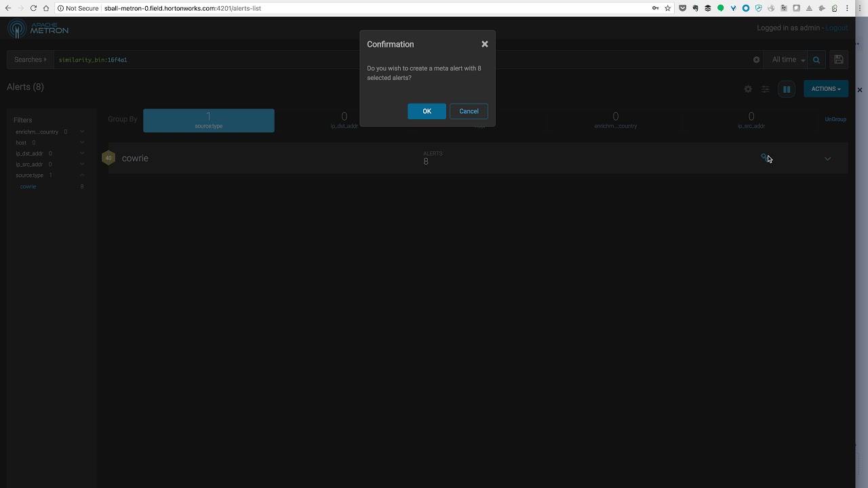This screenshot has height=488, width=868.
Task: Bookmark this page with star
Action: coord(668,8)
